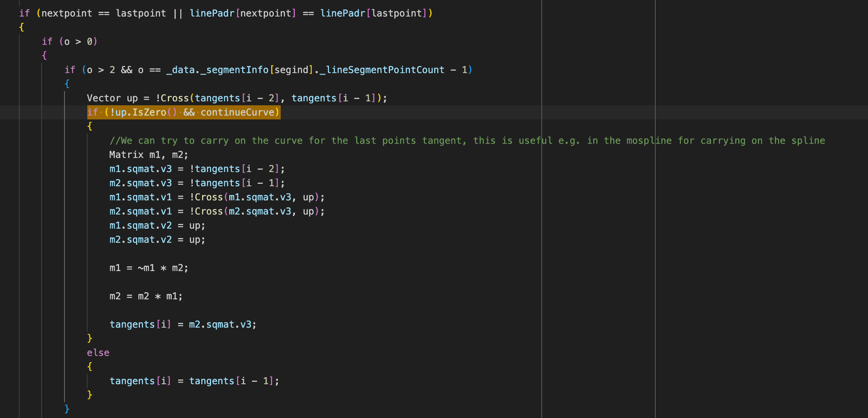
Task: Click the blue closing brace at the bottom
Action: point(67,409)
